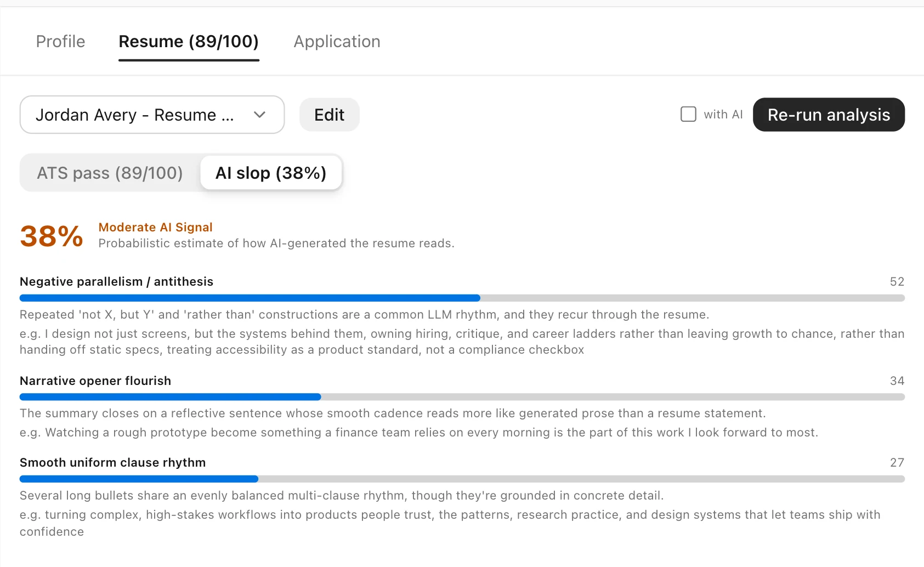Click the Moderate AI Signal label
The image size is (924, 567).
coord(155,227)
